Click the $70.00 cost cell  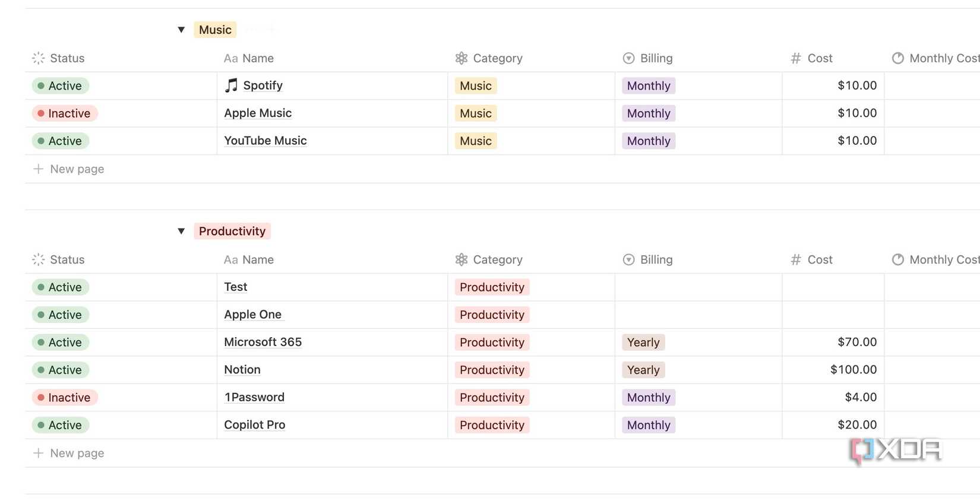point(833,342)
